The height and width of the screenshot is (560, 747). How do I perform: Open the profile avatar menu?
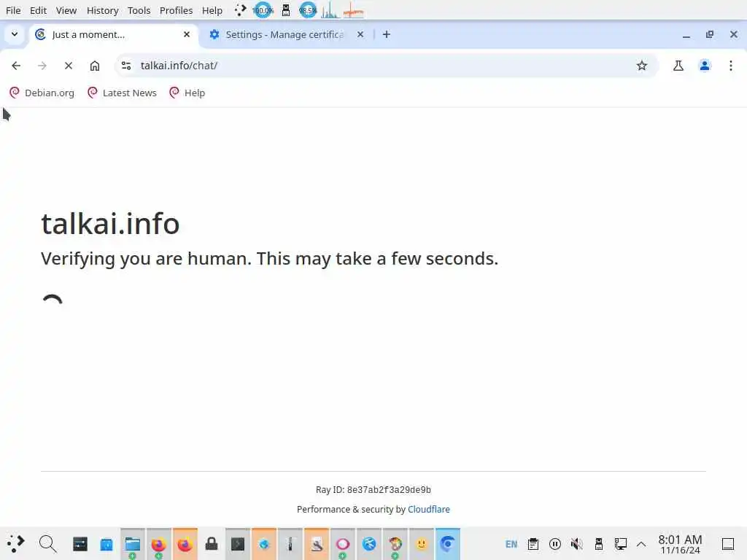point(705,66)
